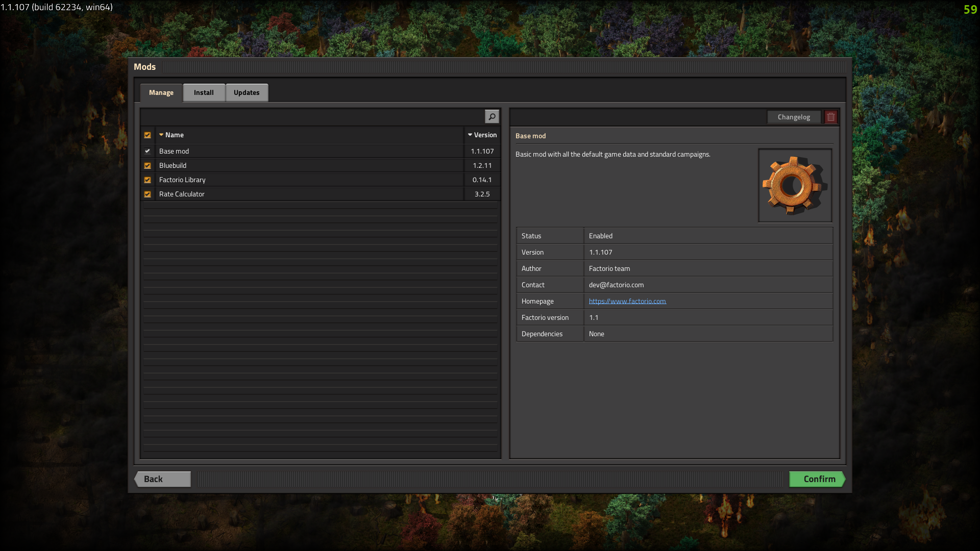Image resolution: width=980 pixels, height=551 pixels.
Task: Open the Changelog for Base mod
Action: point(794,117)
